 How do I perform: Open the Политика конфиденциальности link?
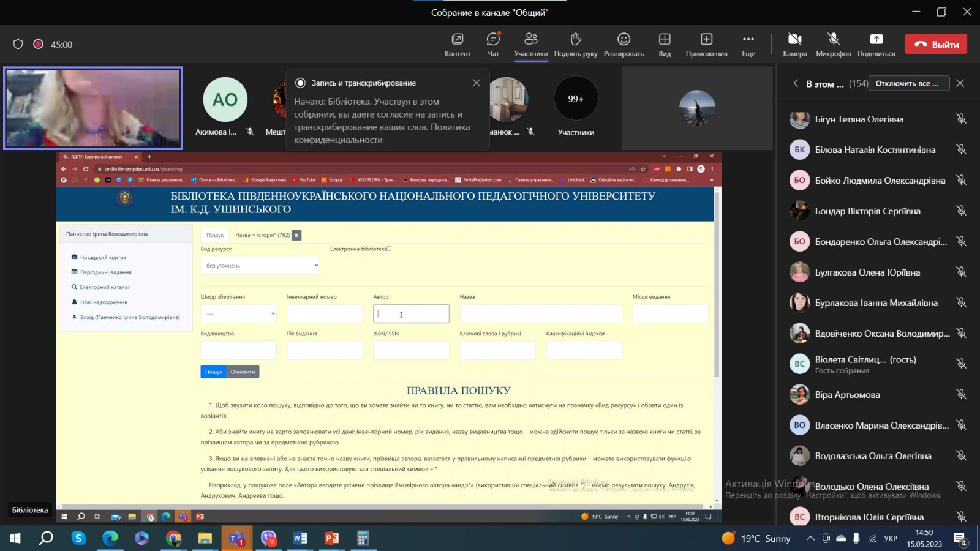382,133
